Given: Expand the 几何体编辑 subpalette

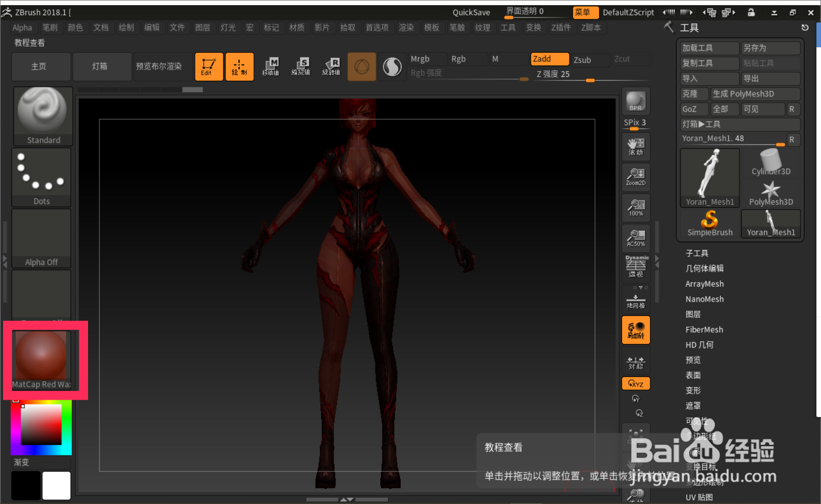Looking at the screenshot, I should coord(704,269).
